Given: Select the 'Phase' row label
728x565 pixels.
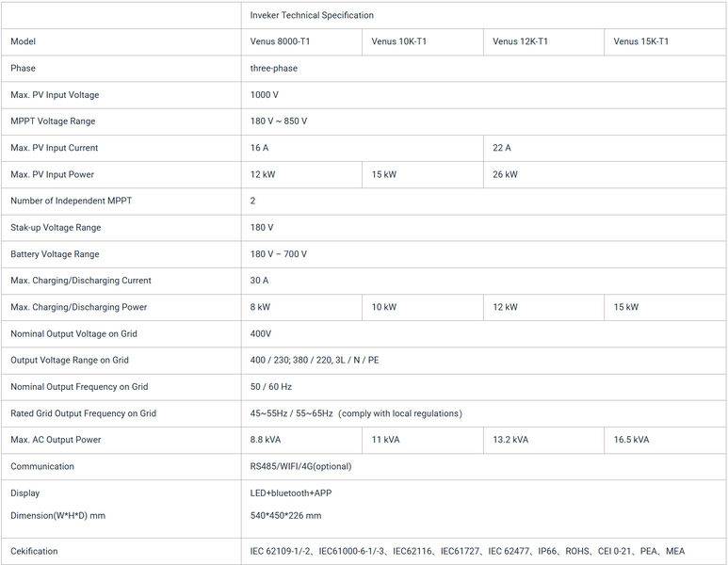Looking at the screenshot, I should pos(23,68).
